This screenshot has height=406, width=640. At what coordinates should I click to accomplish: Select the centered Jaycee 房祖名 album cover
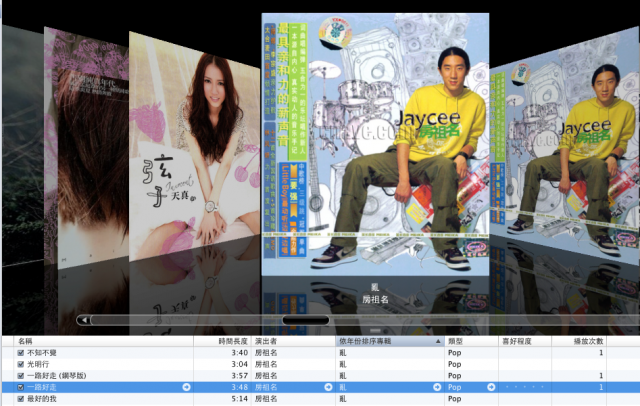coord(375,144)
